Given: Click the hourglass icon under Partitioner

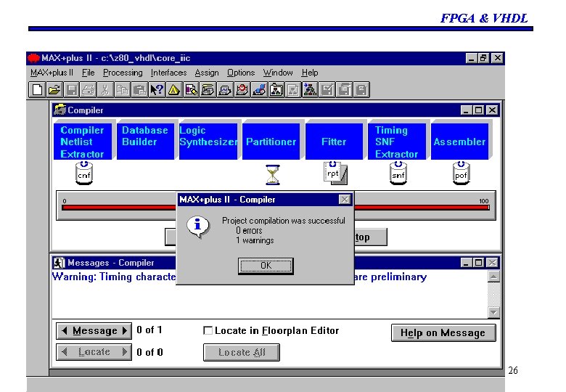Looking at the screenshot, I should click(x=273, y=175).
